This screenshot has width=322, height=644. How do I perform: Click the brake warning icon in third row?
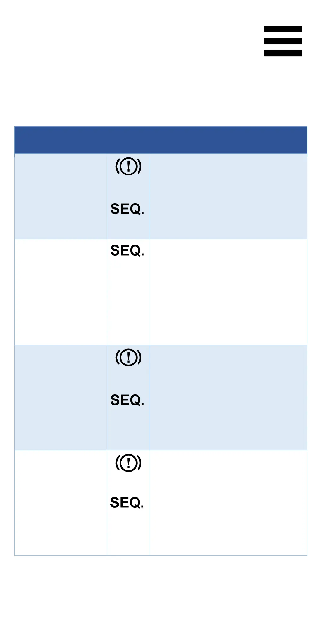(x=128, y=357)
